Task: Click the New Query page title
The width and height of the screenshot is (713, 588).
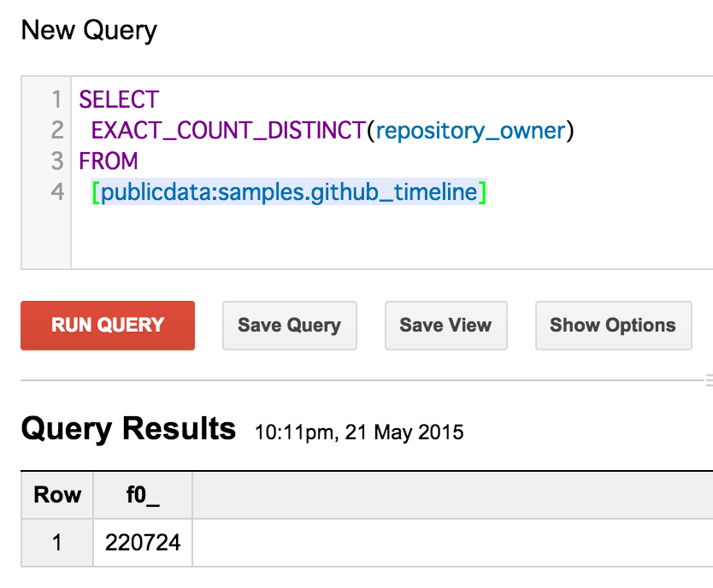Action: tap(88, 31)
